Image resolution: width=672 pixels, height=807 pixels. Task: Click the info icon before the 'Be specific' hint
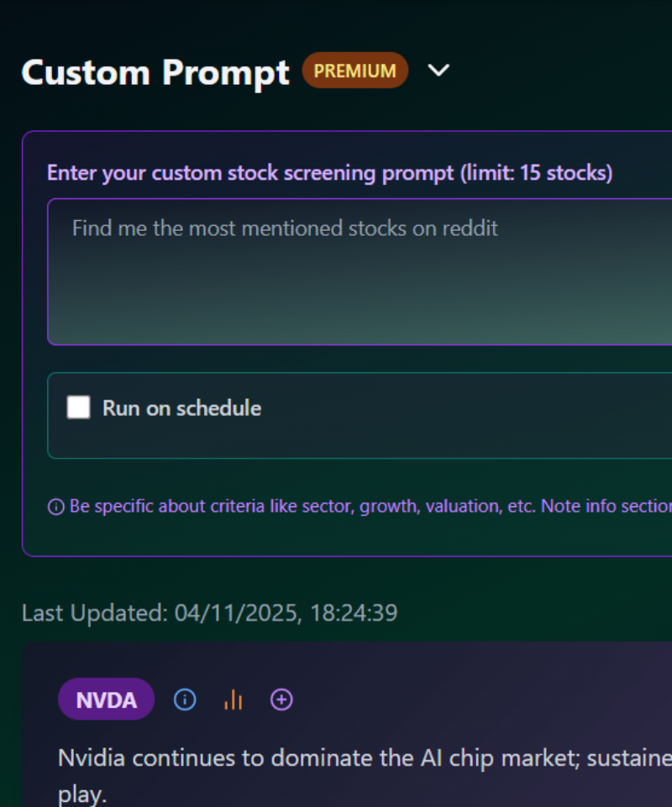click(x=56, y=507)
